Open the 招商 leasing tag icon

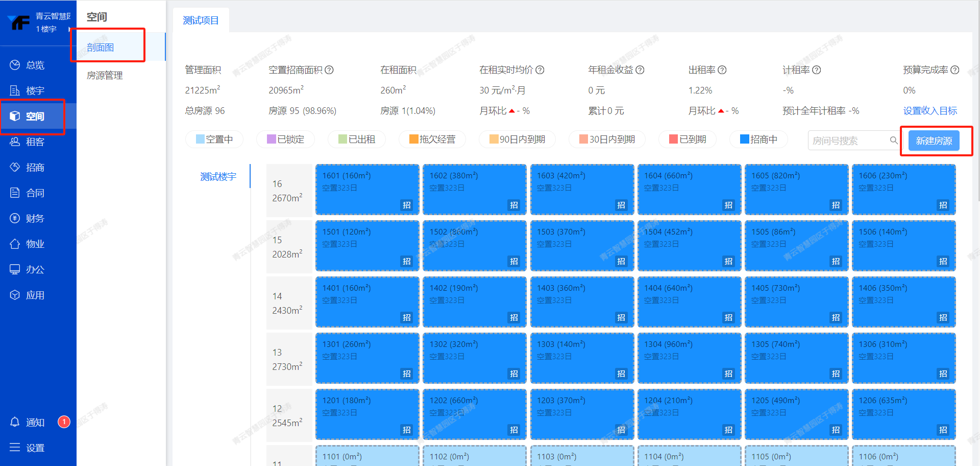(x=15, y=167)
